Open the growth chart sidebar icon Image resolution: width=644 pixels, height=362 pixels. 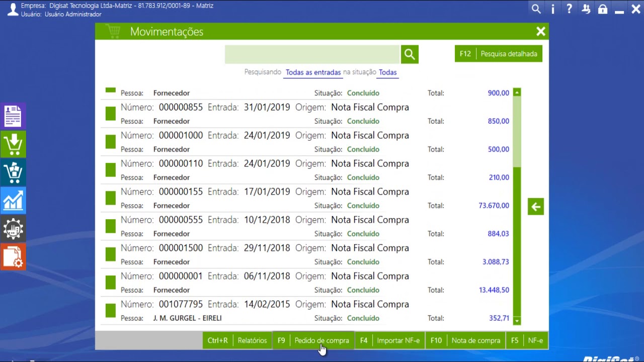pyautogui.click(x=13, y=201)
